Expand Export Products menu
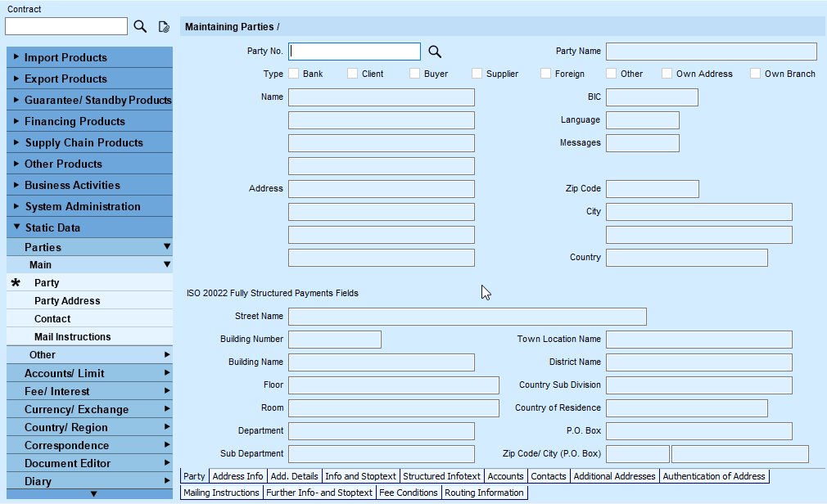This screenshot has height=504, width=827. (90, 79)
